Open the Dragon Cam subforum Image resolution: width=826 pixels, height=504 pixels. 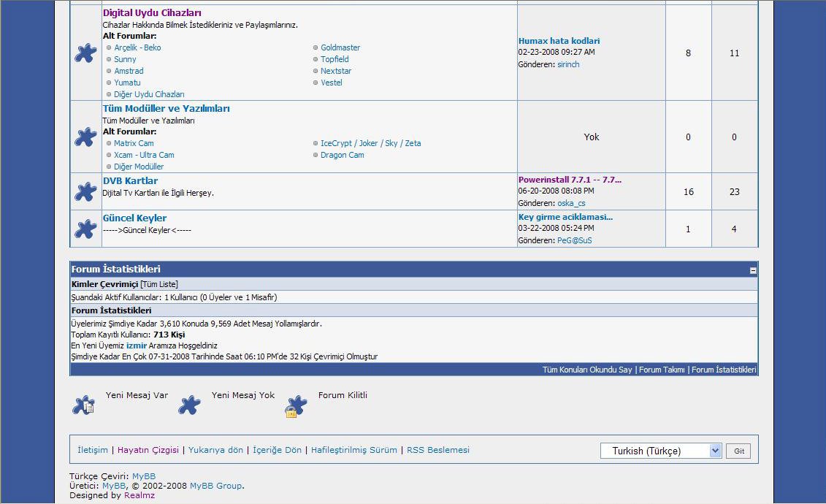342,155
